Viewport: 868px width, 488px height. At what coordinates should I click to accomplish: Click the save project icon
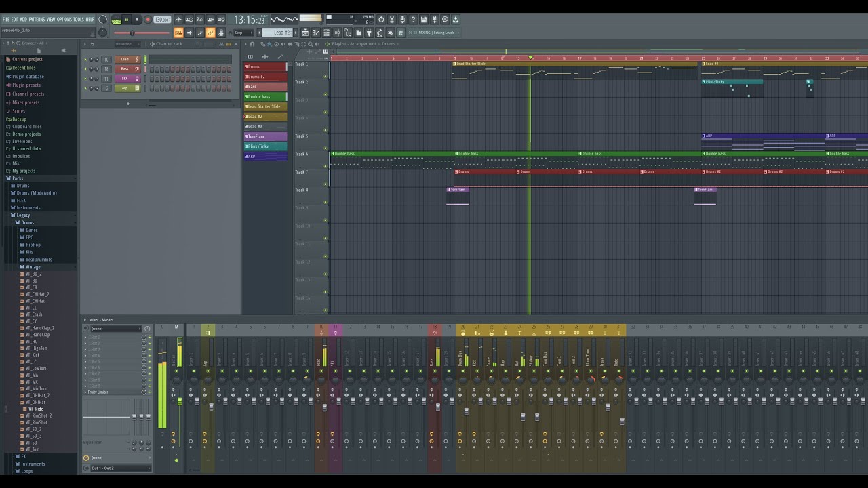[x=423, y=20]
